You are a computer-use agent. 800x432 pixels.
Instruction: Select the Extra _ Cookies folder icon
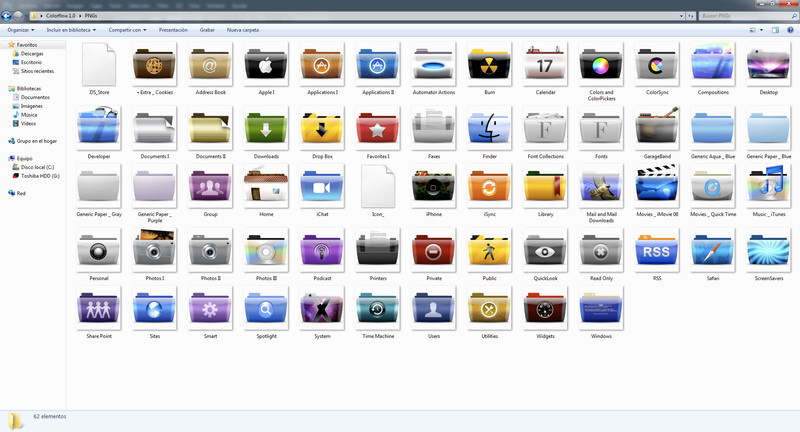pos(154,64)
